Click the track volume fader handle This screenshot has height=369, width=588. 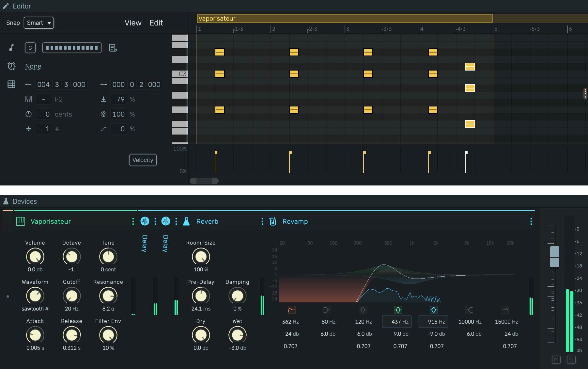(x=554, y=257)
